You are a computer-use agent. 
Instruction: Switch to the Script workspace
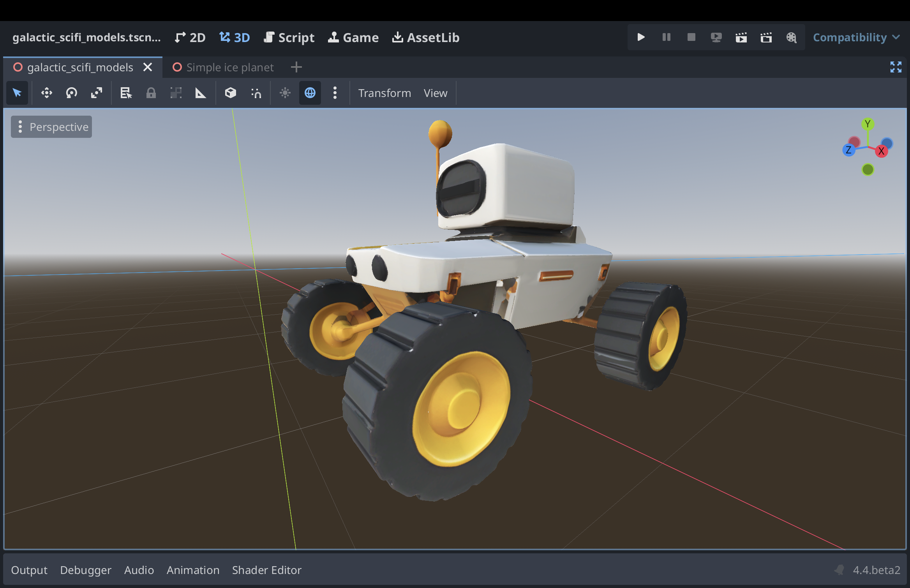[x=289, y=38]
